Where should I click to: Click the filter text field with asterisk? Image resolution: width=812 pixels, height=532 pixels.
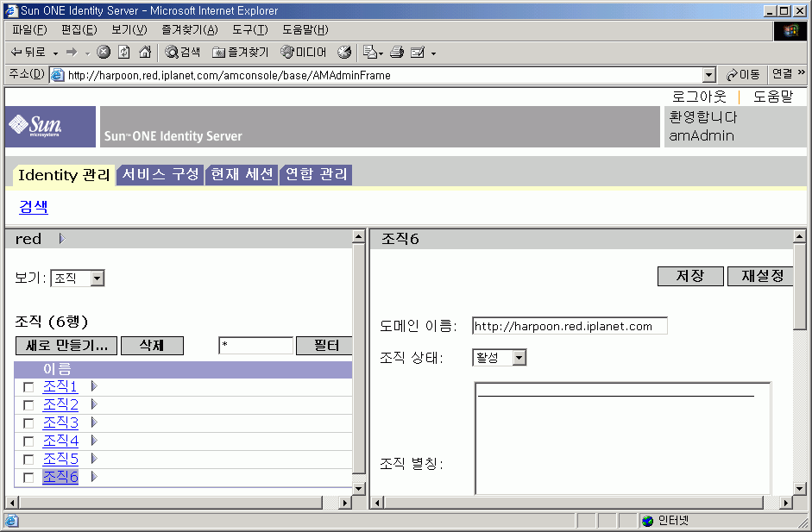tap(255, 346)
